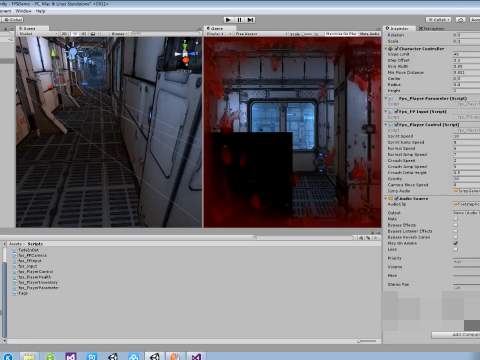Select the light bulb gizmo in Scene view
Viewport: 480px width, 360px height.
(73, 52)
